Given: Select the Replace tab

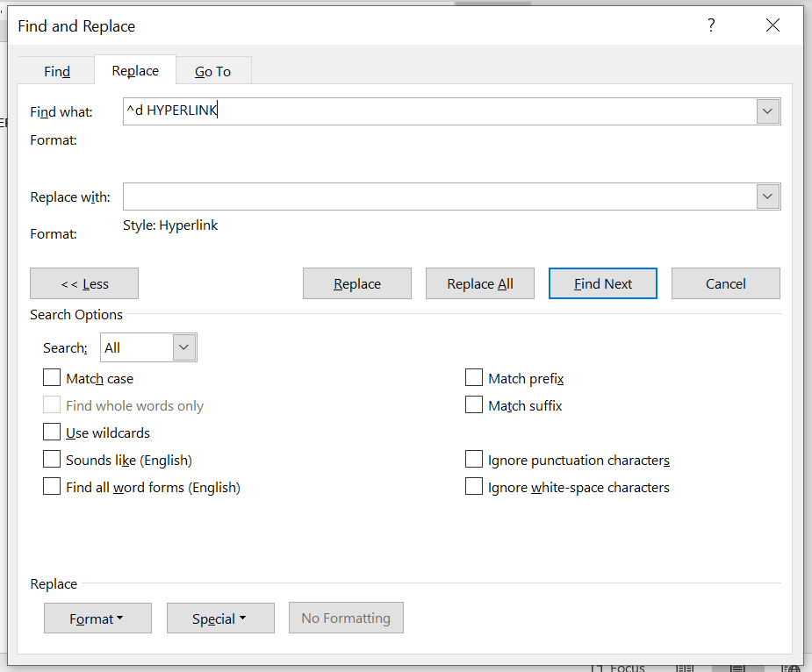Looking at the screenshot, I should (x=135, y=70).
